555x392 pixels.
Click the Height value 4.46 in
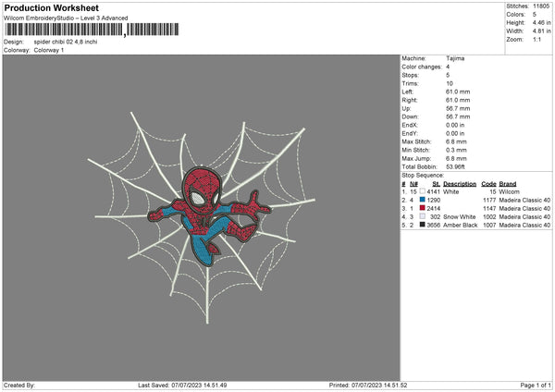(x=541, y=22)
